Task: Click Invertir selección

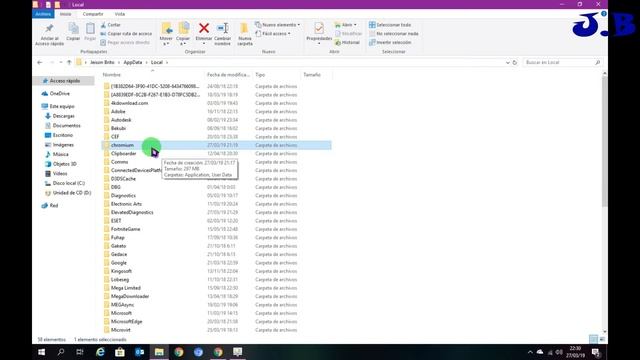Action: (390, 42)
